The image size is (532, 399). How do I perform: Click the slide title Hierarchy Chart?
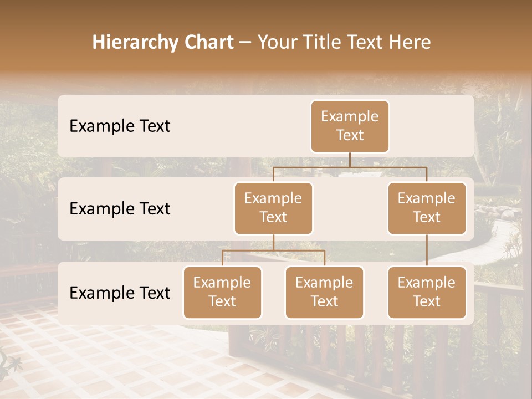pos(163,42)
